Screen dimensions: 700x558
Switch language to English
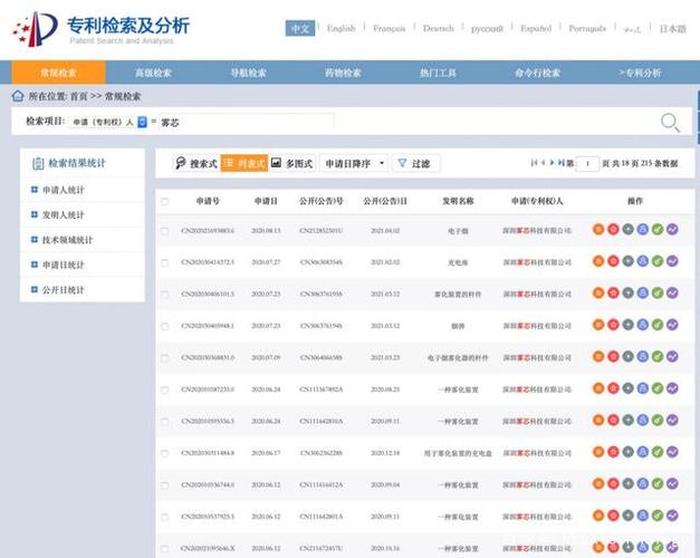click(x=341, y=29)
